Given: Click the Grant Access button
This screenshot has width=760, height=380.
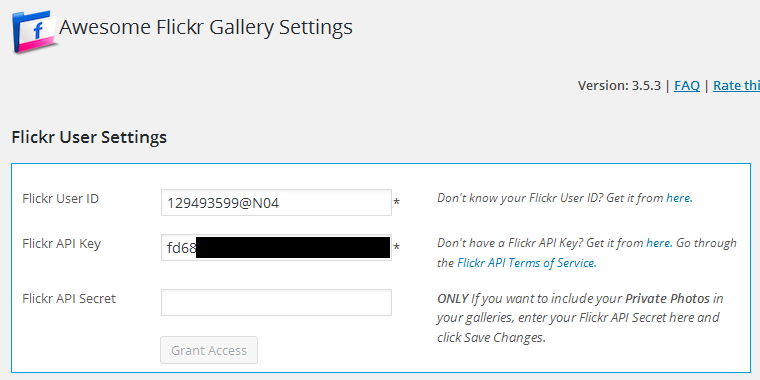Looking at the screenshot, I should tap(209, 350).
